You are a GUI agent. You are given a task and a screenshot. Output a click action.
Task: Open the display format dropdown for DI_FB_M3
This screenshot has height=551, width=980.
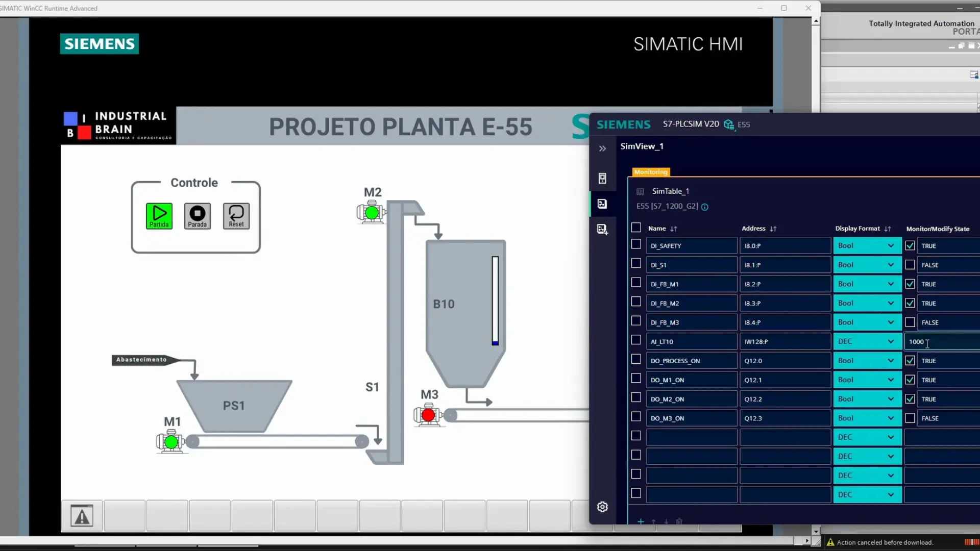[x=867, y=322]
